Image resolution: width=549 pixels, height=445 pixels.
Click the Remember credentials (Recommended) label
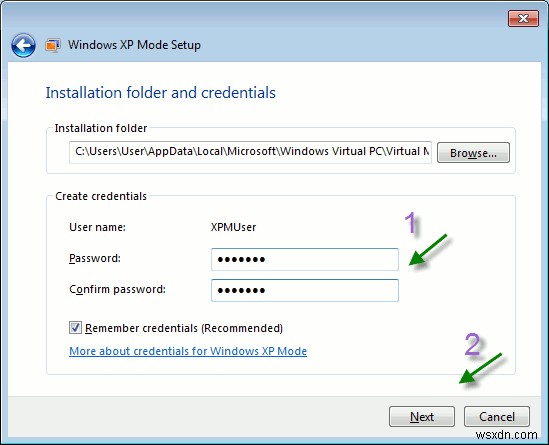click(184, 328)
